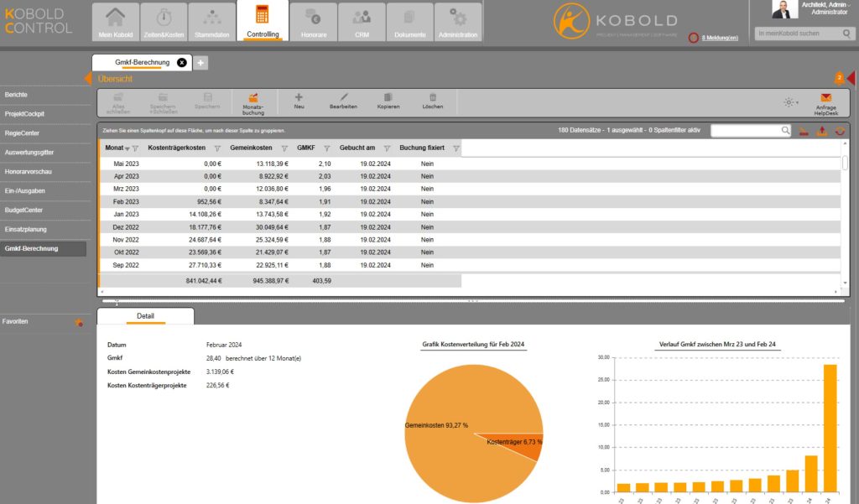Select Gmkf-Berechnung in the sidebar
Viewport: 859px width, 504px height.
point(43,249)
